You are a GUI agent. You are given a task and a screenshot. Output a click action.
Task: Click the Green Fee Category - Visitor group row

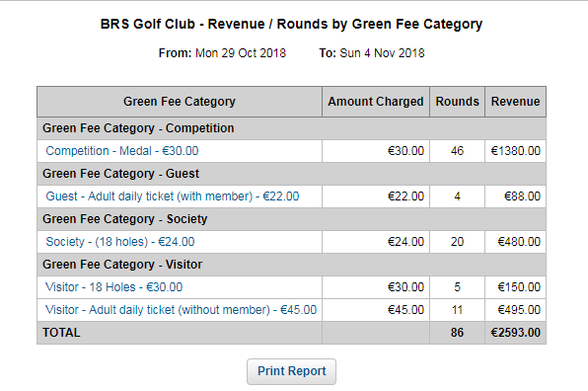click(291, 265)
